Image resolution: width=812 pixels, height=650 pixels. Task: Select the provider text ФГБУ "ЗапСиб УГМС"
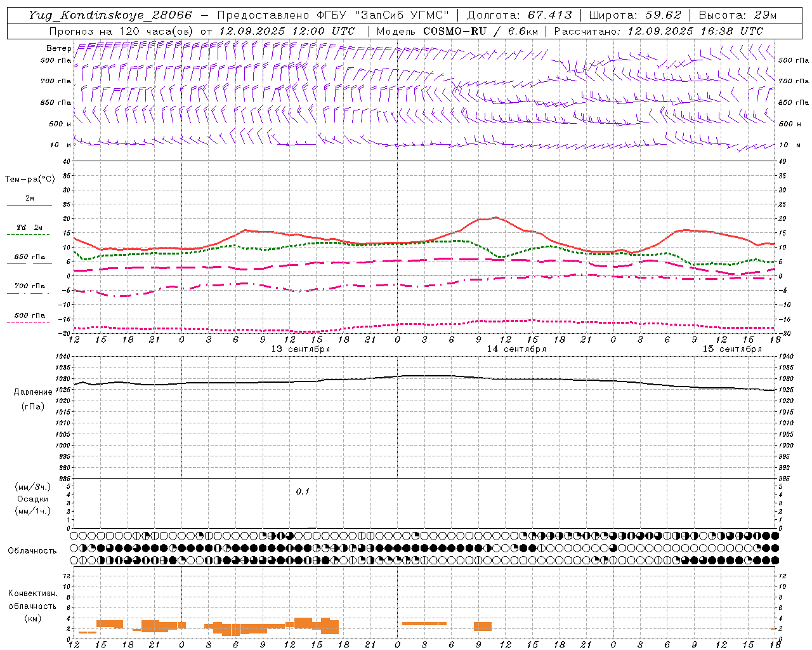tap(383, 15)
